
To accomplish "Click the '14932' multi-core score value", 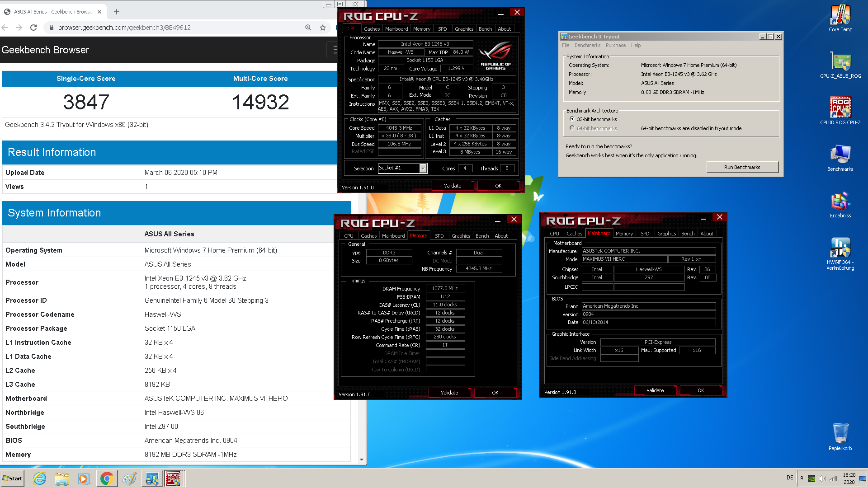I will point(260,102).
